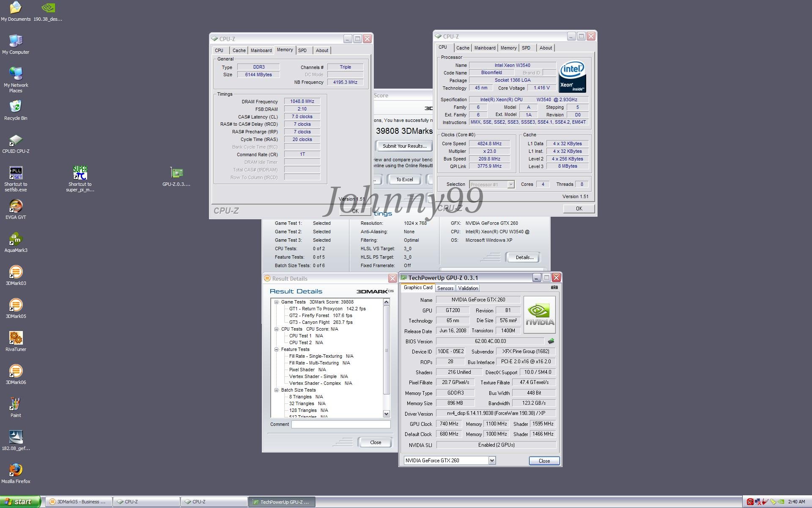Open Cache tab in right CPU-Z window
Viewport: 812px width, 508px height.
[463, 48]
